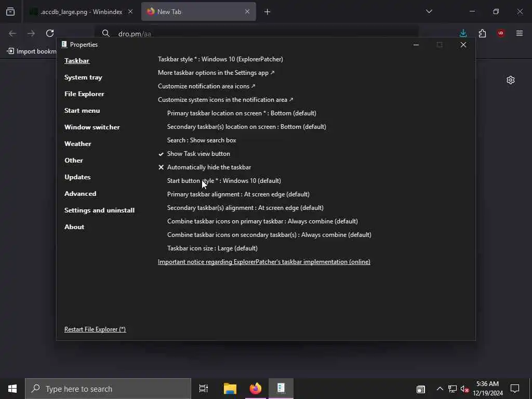Select the New Tab tab

pyautogui.click(x=198, y=12)
